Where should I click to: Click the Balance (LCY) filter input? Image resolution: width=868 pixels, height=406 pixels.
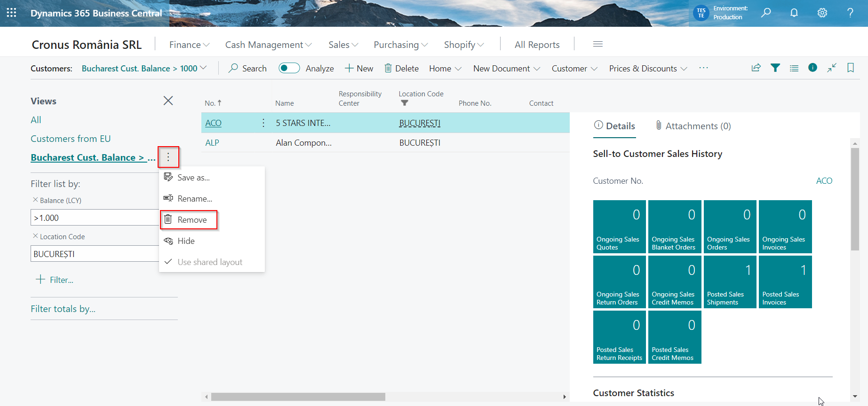pyautogui.click(x=95, y=218)
